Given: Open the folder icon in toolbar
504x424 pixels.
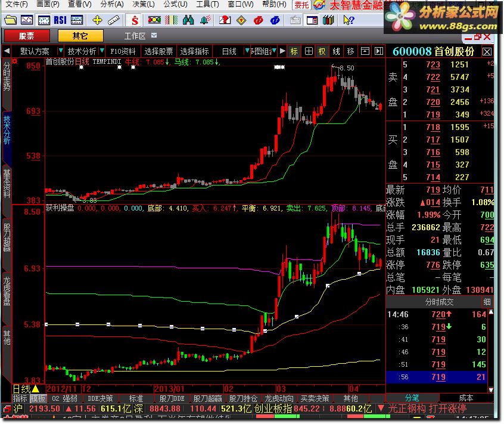Looking at the screenshot, I should click(x=10, y=20).
